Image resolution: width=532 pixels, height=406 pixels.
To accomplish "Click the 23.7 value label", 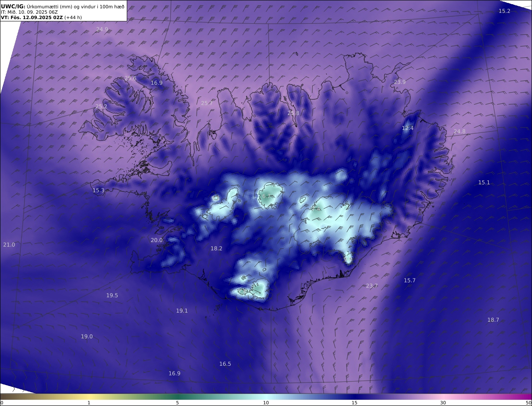I will [372, 286].
